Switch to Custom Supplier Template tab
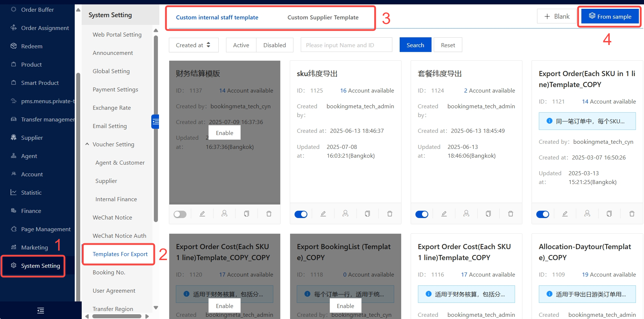The image size is (644, 319). click(323, 18)
